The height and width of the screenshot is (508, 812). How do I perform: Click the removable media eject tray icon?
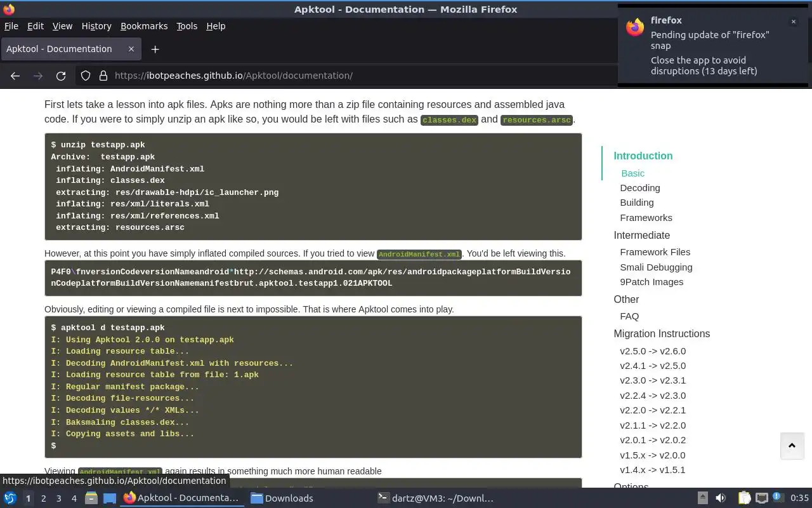point(703,498)
